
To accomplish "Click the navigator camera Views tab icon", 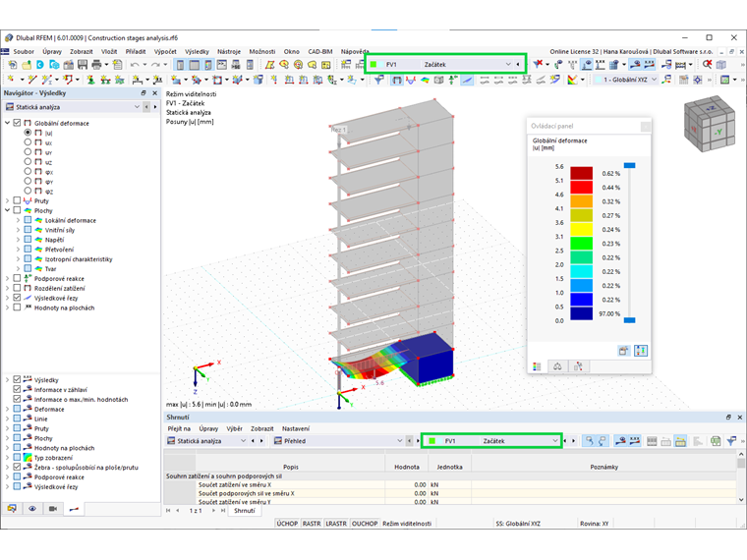I will tap(53, 509).
